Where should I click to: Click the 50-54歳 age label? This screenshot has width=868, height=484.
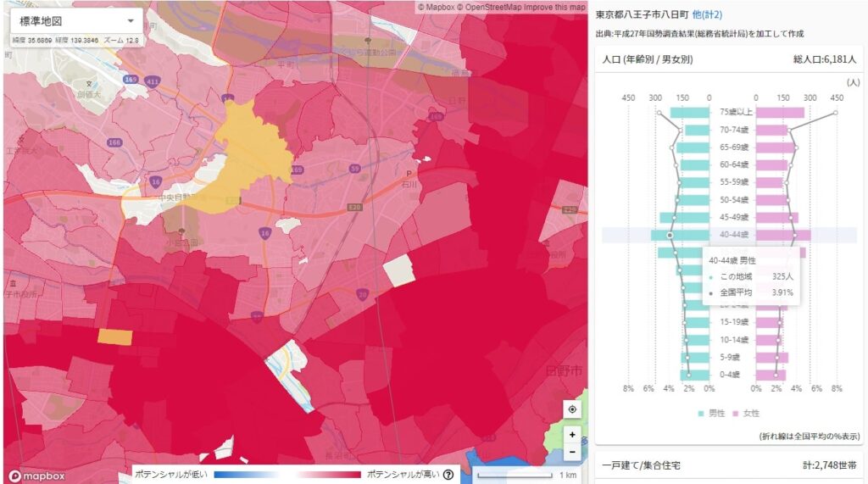coord(733,199)
